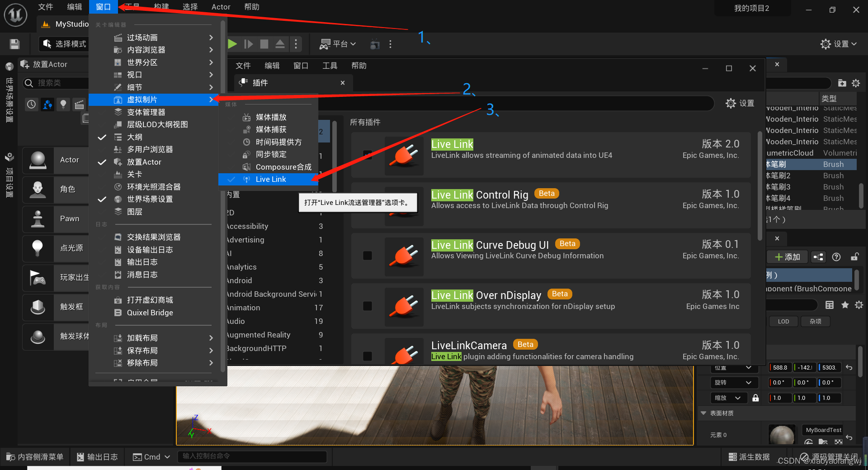The width and height of the screenshot is (868, 470).
Task: Open the Plugins window Tools menu
Action: [330, 66]
